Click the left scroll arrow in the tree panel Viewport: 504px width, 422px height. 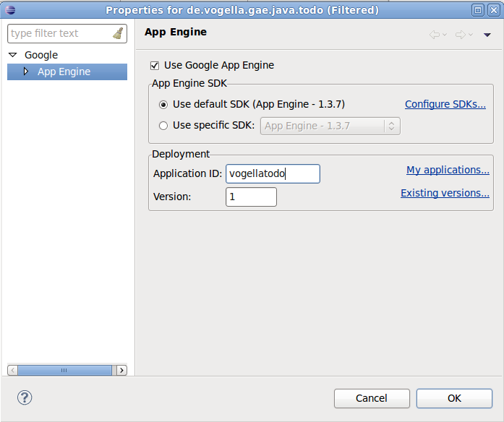[x=12, y=370]
